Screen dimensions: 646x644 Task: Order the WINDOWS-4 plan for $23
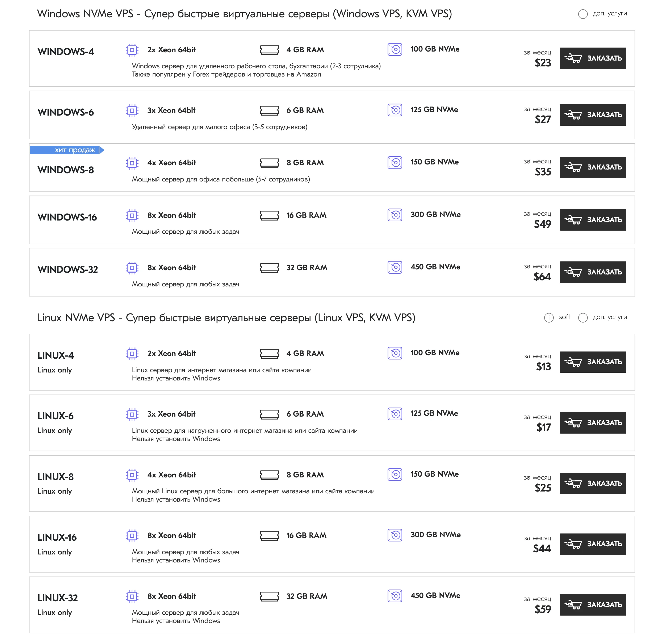tap(593, 58)
